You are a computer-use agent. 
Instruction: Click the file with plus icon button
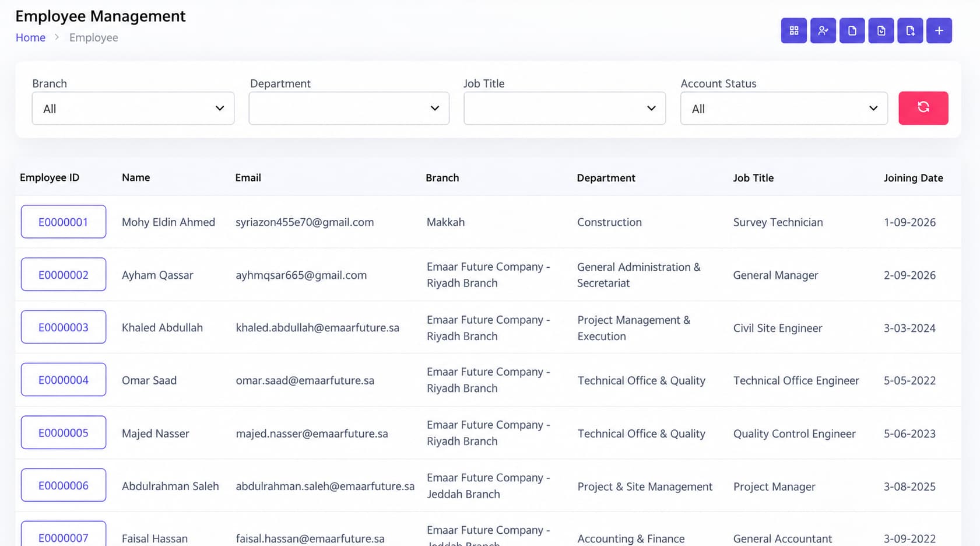910,30
